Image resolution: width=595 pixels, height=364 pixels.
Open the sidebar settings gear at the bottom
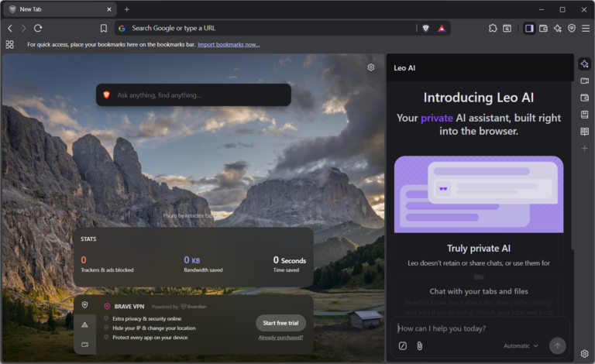coord(585,353)
